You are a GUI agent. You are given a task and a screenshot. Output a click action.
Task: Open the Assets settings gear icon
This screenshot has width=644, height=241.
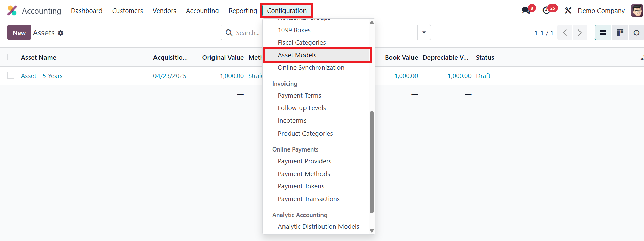coord(61,33)
